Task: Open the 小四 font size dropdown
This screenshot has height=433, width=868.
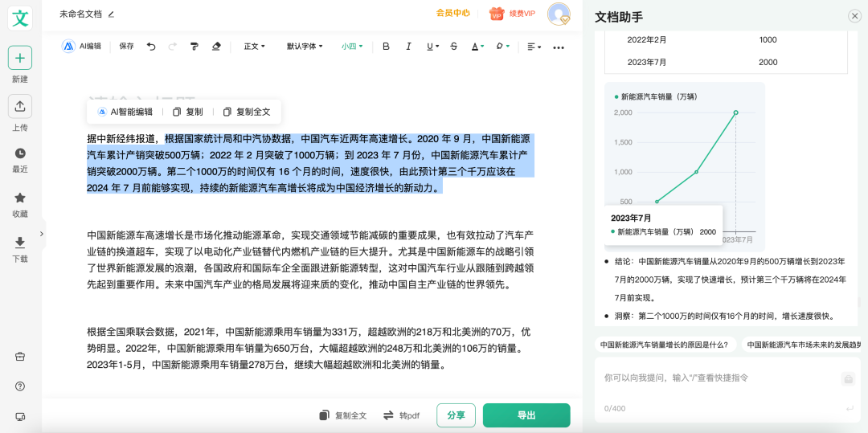Action: 352,47
